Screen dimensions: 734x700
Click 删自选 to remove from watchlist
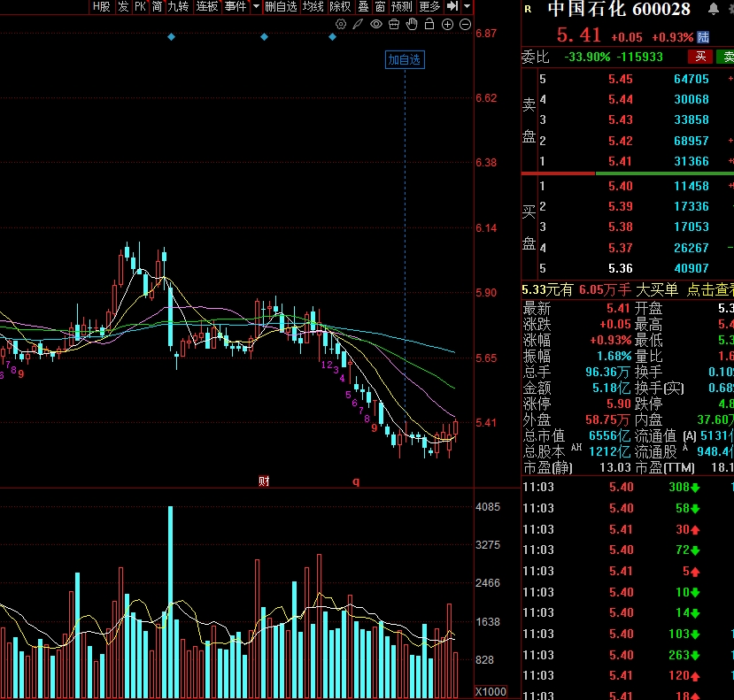coord(281,6)
